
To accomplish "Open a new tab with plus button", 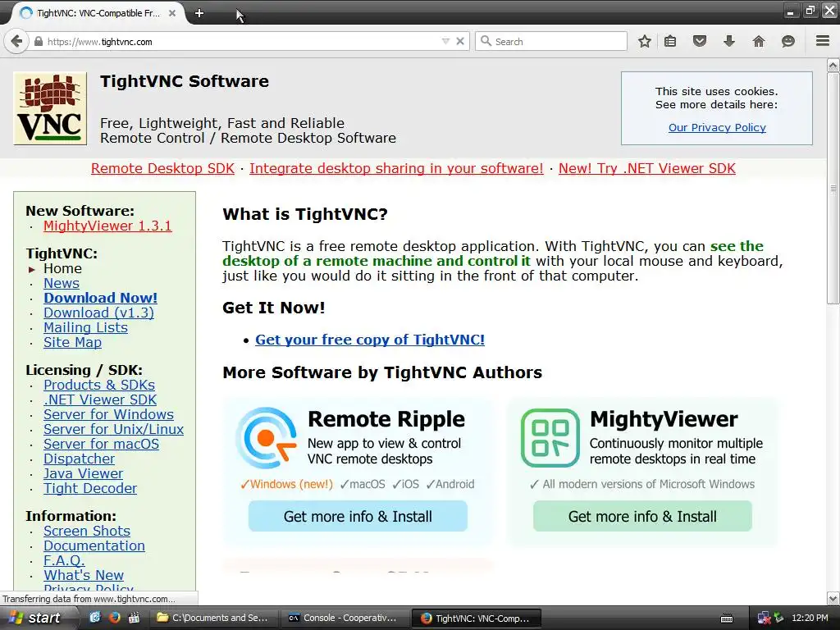I will coord(199,13).
